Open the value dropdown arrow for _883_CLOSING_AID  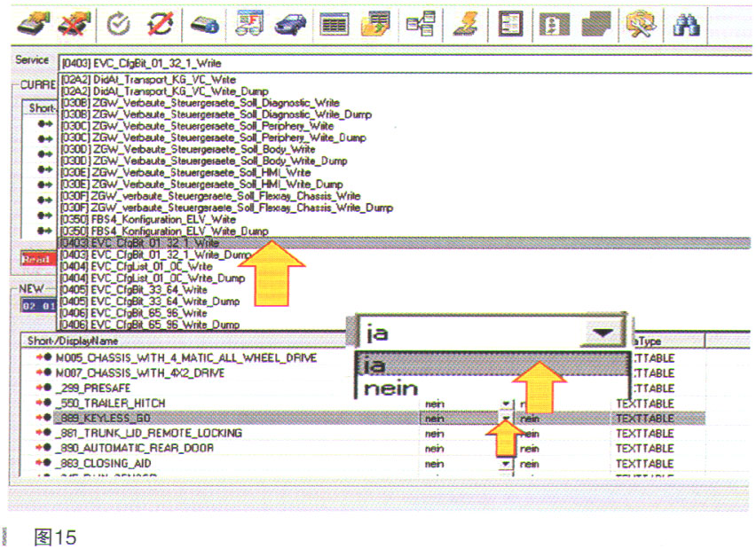coord(505,464)
